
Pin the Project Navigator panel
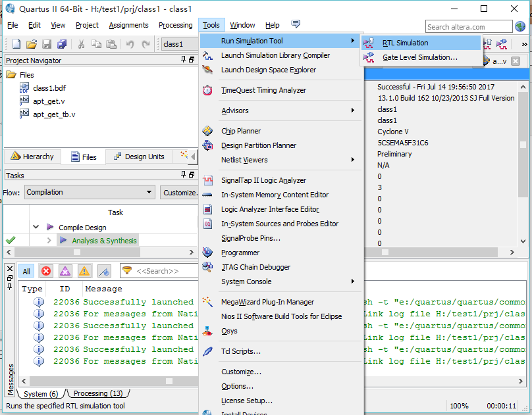184,60
